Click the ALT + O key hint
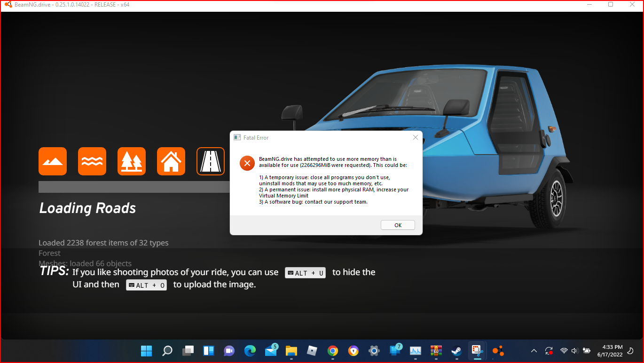 pyautogui.click(x=146, y=285)
